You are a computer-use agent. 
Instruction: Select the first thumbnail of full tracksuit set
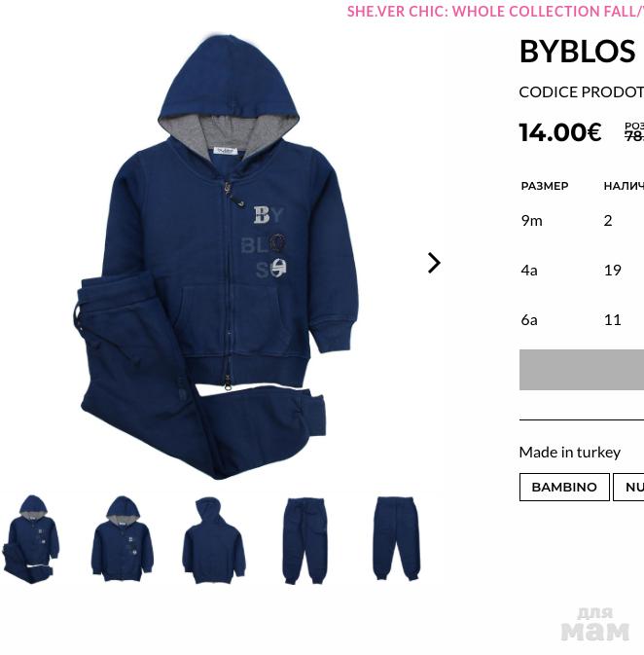point(31,539)
